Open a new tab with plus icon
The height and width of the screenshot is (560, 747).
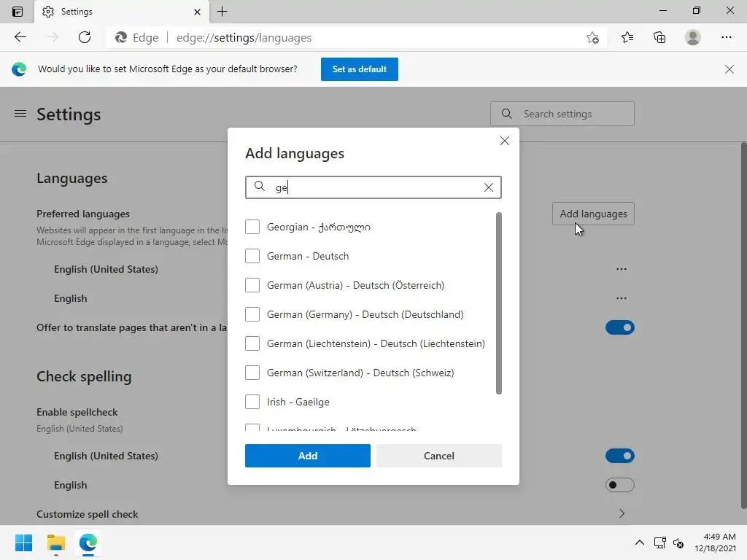pos(222,12)
